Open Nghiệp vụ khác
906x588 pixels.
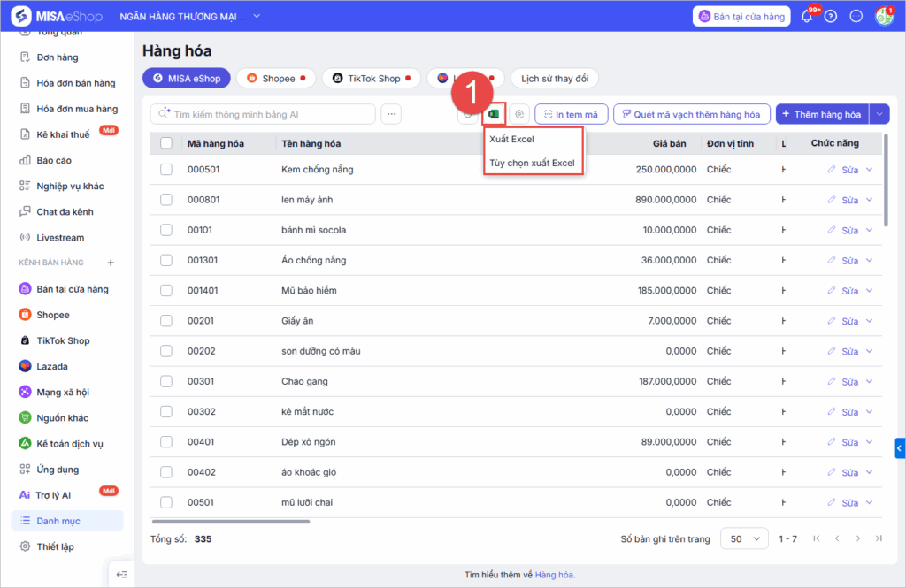(x=70, y=186)
